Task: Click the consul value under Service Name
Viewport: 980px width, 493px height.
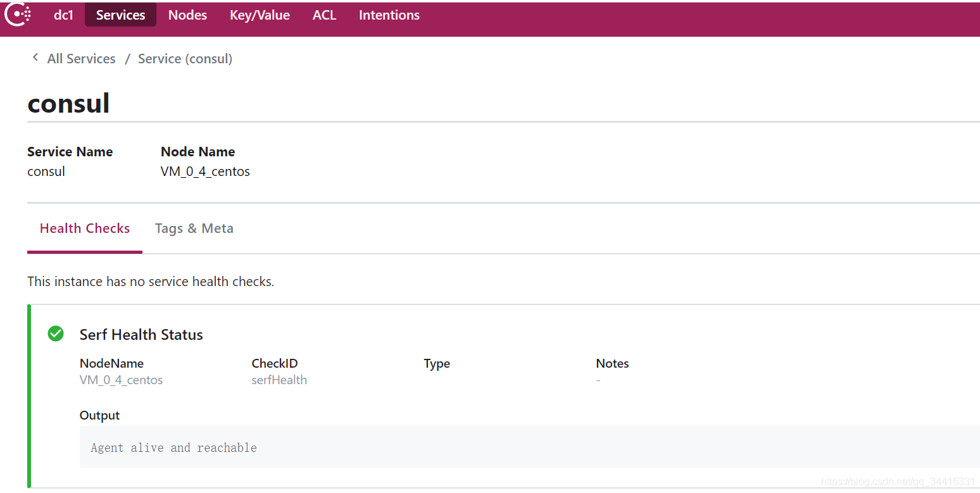Action: click(x=46, y=172)
